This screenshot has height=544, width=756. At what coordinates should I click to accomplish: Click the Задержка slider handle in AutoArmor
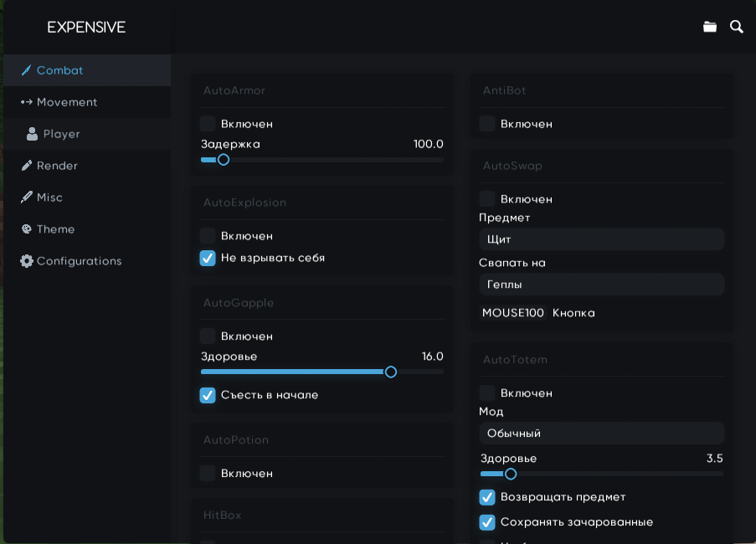pyautogui.click(x=224, y=160)
